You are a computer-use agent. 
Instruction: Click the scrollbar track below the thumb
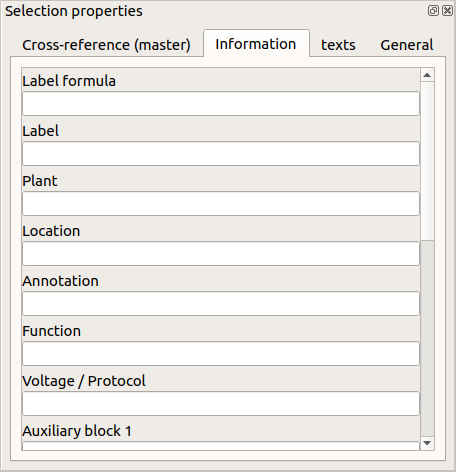(x=427, y=338)
